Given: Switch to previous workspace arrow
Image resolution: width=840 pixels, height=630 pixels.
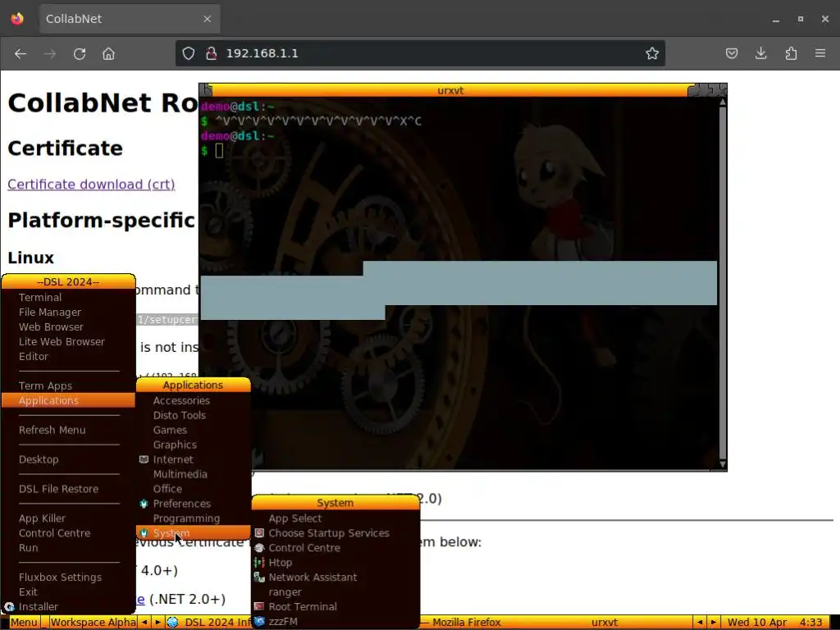Looking at the screenshot, I should point(144,622).
